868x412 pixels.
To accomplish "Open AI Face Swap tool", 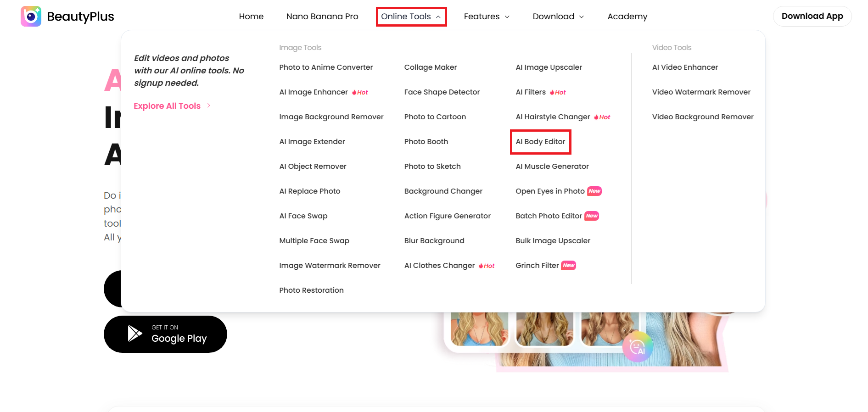I will 303,216.
